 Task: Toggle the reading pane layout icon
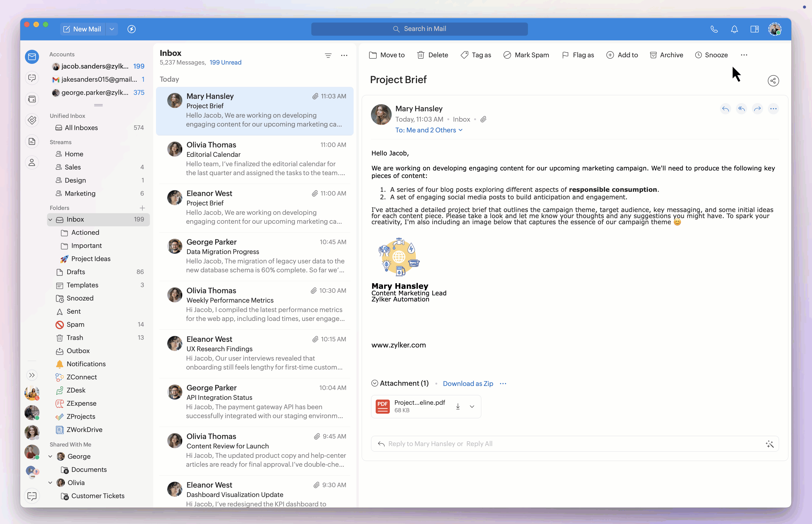754,29
